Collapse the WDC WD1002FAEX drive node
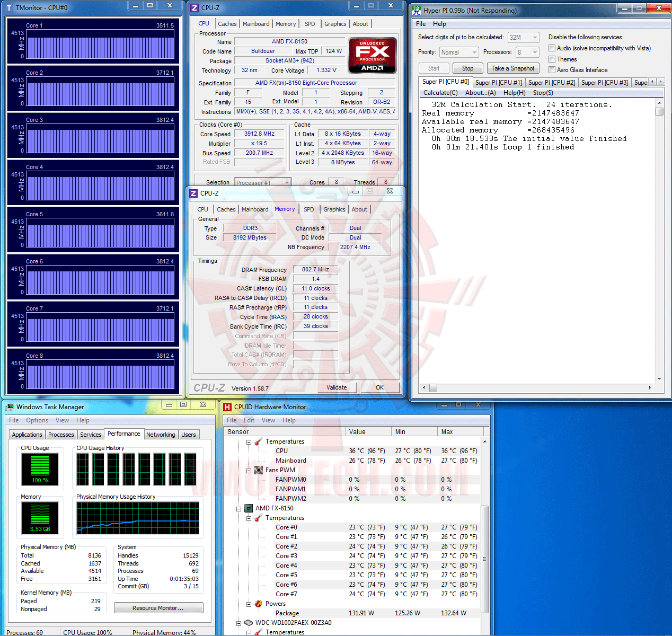 [x=238, y=623]
